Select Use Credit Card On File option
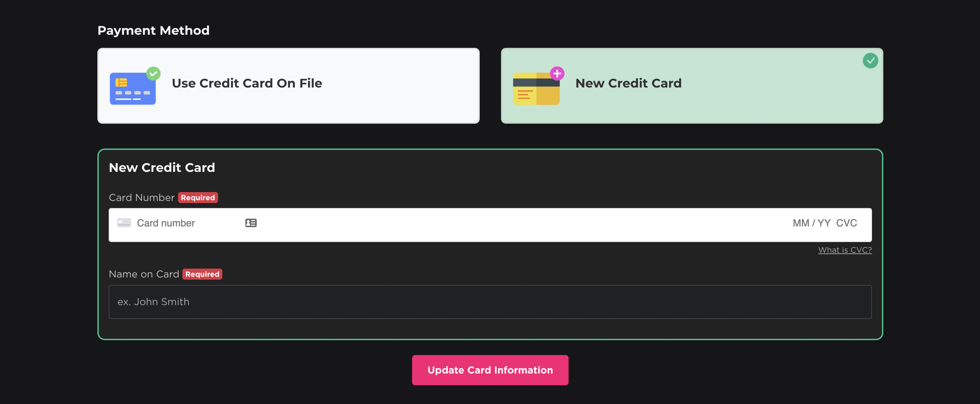The image size is (980, 404). click(x=288, y=86)
